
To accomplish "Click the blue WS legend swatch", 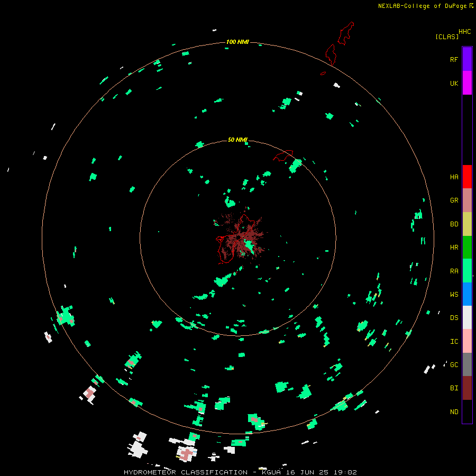I will coord(467,294).
